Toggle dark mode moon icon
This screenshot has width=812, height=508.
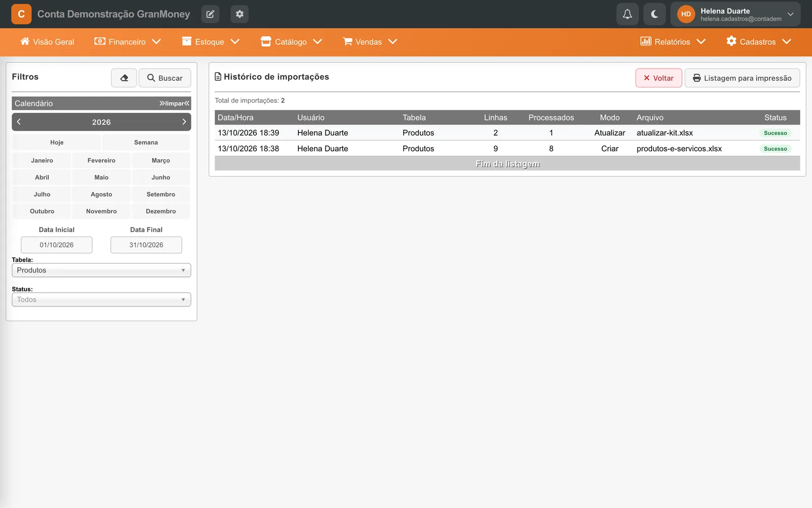pyautogui.click(x=655, y=14)
